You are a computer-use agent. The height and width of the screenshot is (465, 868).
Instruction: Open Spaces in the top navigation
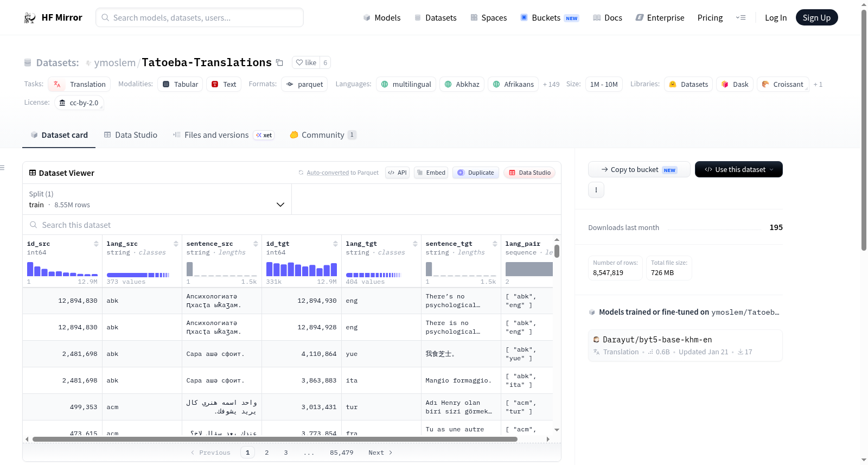pyautogui.click(x=489, y=18)
